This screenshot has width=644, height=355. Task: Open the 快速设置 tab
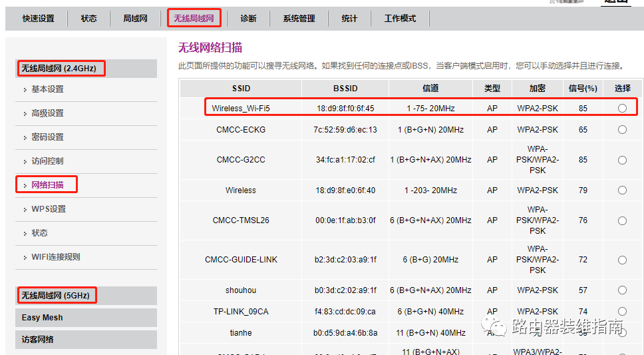coord(38,19)
